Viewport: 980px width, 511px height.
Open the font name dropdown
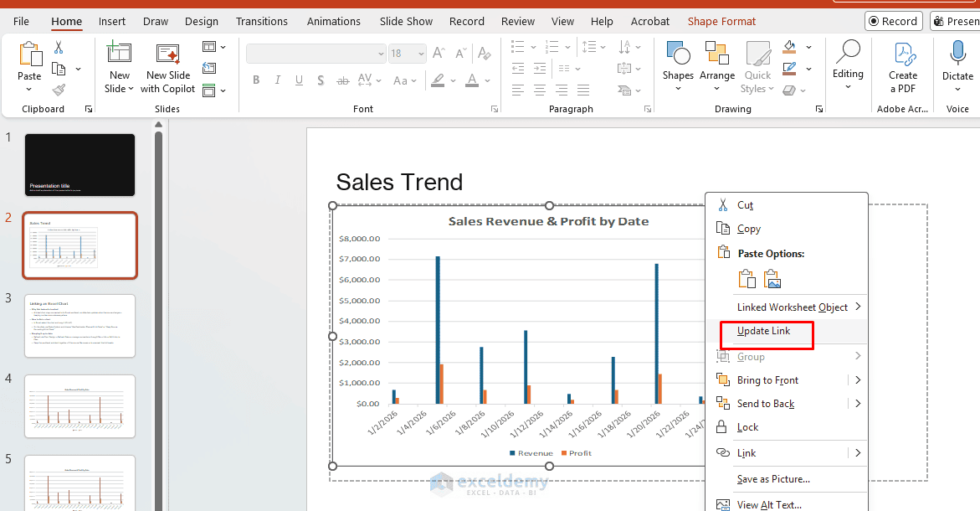tap(381, 54)
